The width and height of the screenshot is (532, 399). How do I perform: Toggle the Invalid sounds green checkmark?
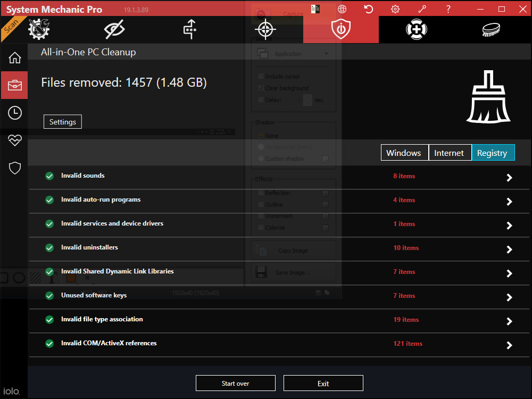(x=49, y=176)
